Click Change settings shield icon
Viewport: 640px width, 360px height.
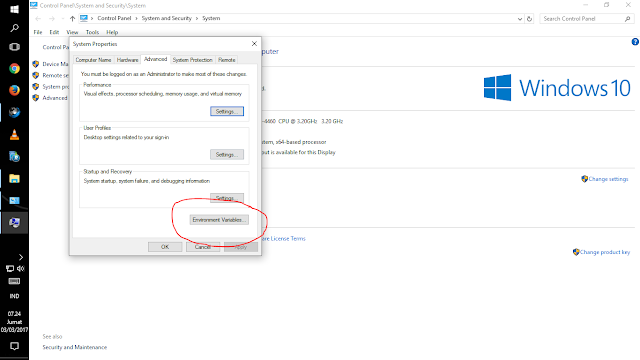(x=584, y=179)
